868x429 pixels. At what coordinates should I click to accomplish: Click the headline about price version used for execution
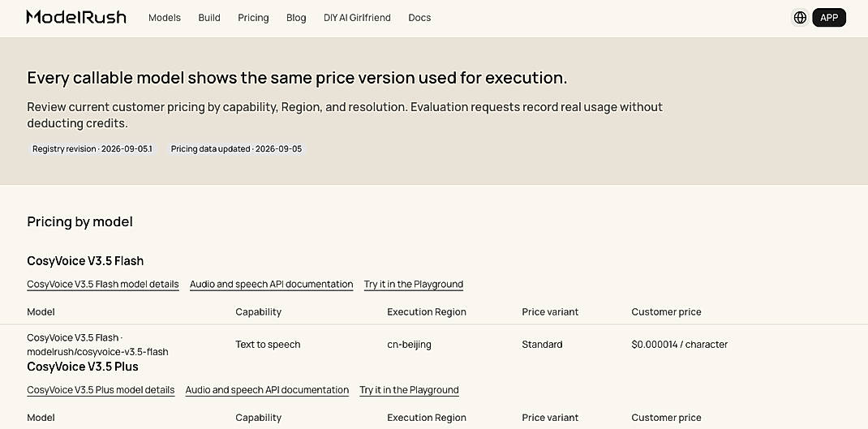point(297,78)
